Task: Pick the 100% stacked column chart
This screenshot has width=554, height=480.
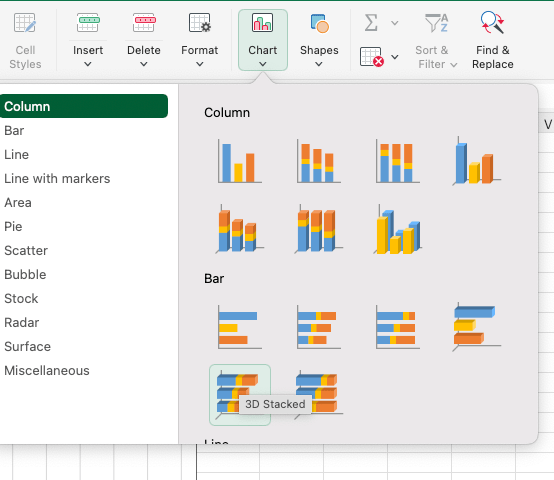Action: 398,161
